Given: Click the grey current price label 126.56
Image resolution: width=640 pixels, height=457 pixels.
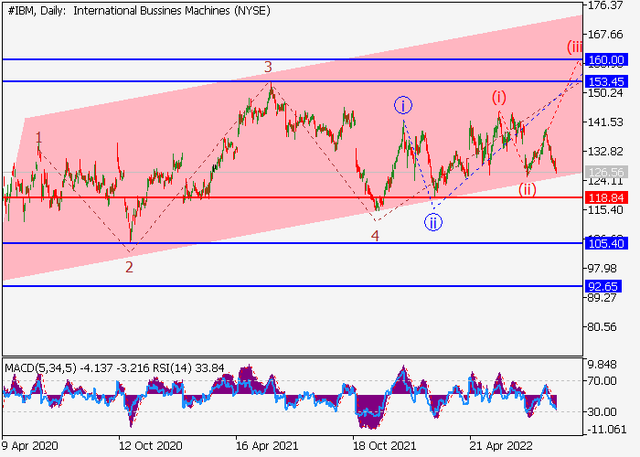Looking at the screenshot, I should click(606, 172).
